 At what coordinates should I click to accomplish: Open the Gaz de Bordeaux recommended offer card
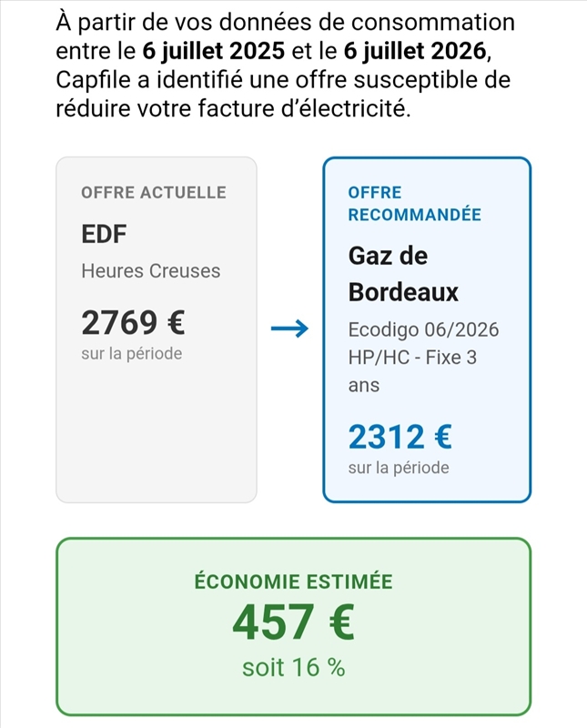point(427,329)
